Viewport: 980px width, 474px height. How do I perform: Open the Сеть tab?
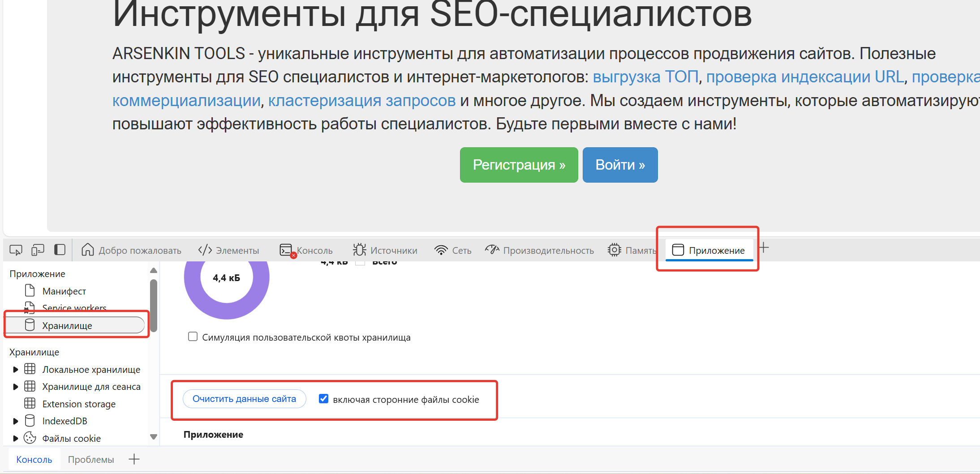pyautogui.click(x=453, y=250)
